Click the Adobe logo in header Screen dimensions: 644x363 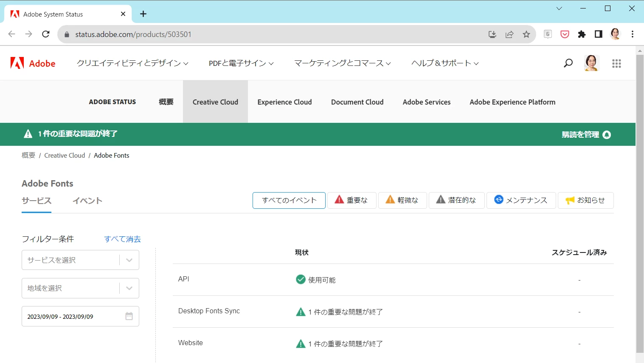click(33, 63)
